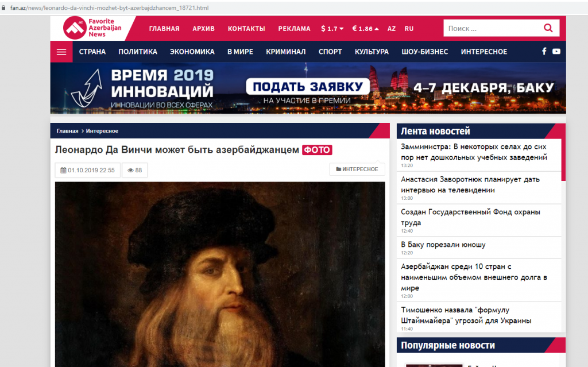The image size is (588, 367).
Task: Open the АРХИВ menu item
Action: pos(204,29)
